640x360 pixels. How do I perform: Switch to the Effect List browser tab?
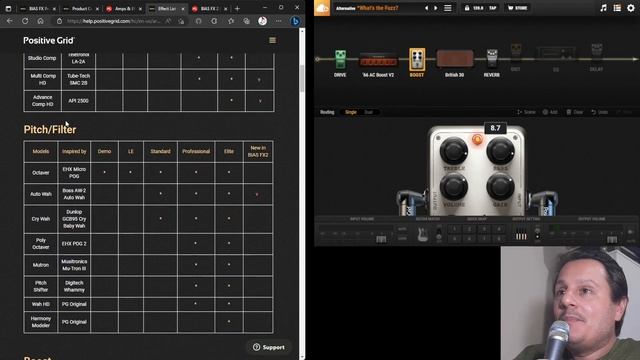tap(166, 9)
